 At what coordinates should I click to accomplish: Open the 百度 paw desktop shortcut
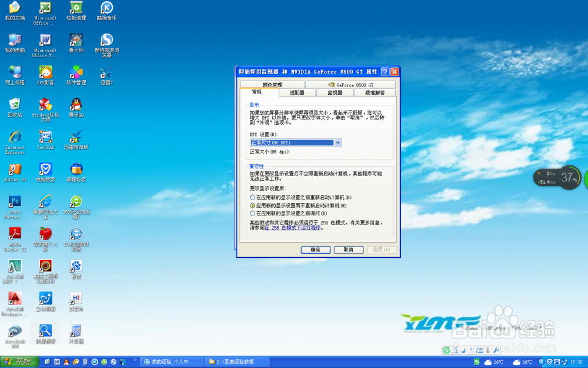pyautogui.click(x=76, y=269)
